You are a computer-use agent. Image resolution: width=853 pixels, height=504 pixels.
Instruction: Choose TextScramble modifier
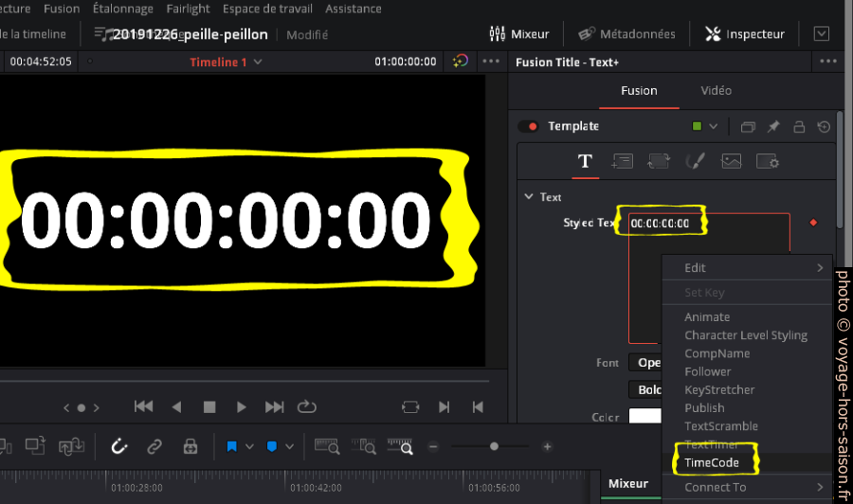(721, 426)
